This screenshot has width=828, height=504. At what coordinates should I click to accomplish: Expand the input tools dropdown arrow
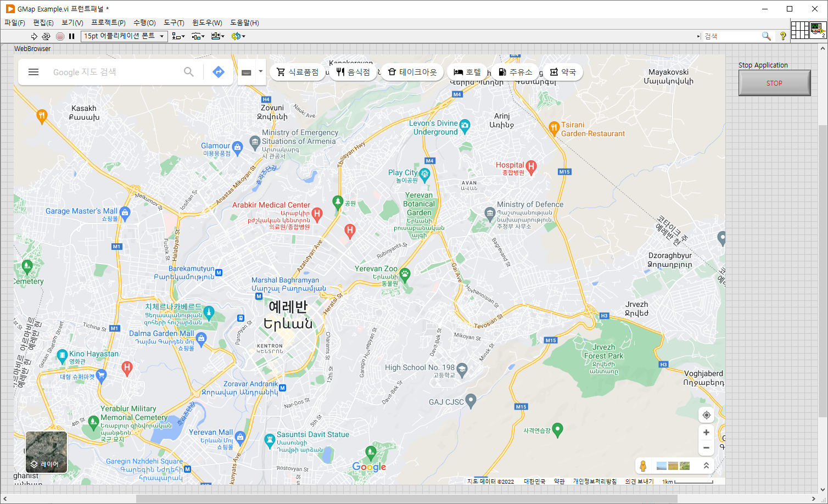260,71
